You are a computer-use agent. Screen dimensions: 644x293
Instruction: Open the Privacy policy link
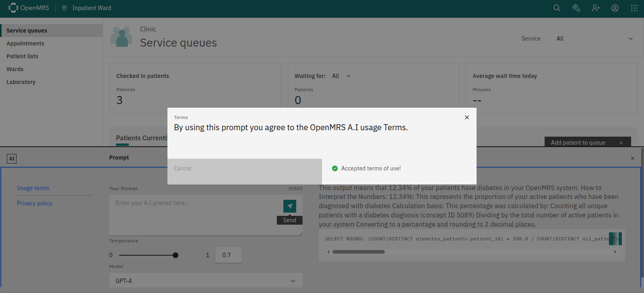coord(35,203)
